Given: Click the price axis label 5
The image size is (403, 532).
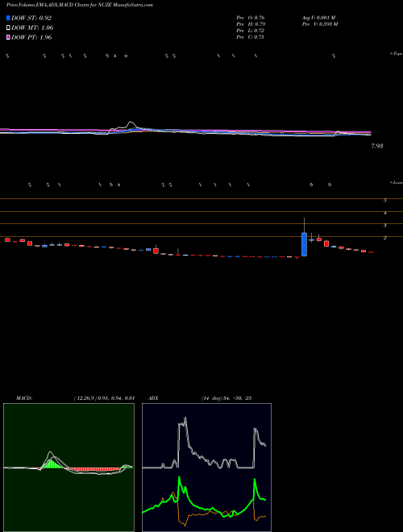Looking at the screenshot, I should [385, 200].
